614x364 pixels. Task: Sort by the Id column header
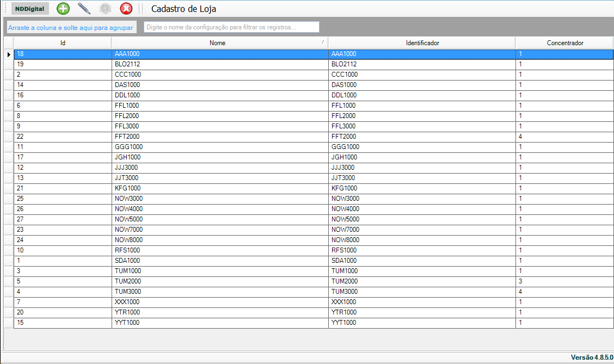coord(63,43)
